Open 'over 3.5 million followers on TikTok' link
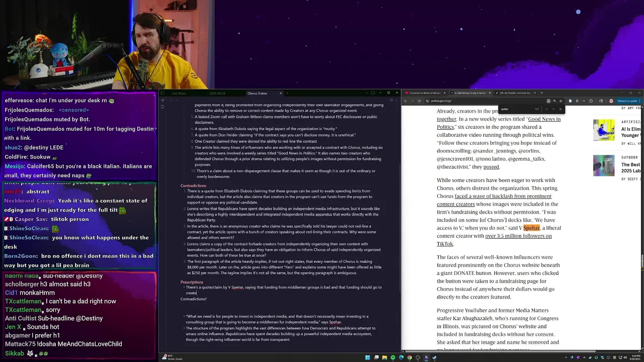This screenshot has height=362, width=644. click(518, 236)
